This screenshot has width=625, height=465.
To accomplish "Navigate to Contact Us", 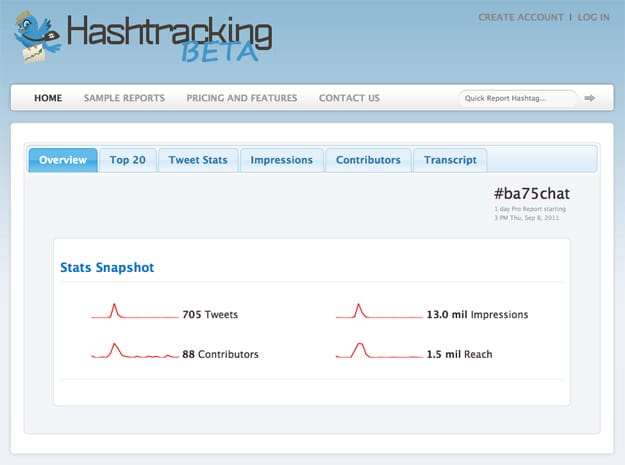I will [349, 98].
